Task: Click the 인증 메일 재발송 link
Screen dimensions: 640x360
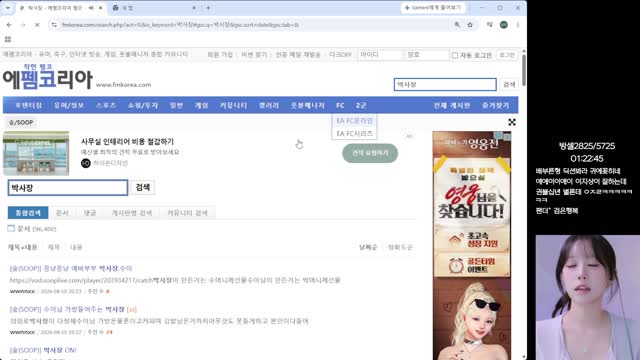Action: pyautogui.click(x=298, y=54)
